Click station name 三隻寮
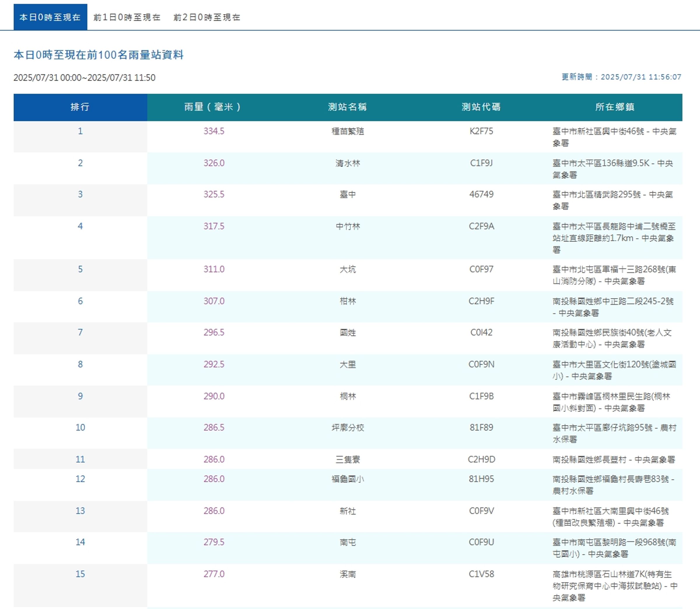 pos(348,459)
